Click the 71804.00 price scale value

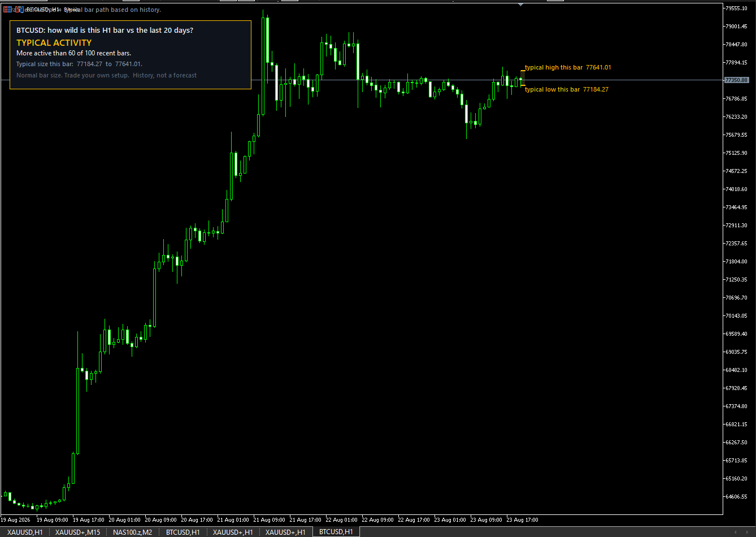click(x=737, y=262)
